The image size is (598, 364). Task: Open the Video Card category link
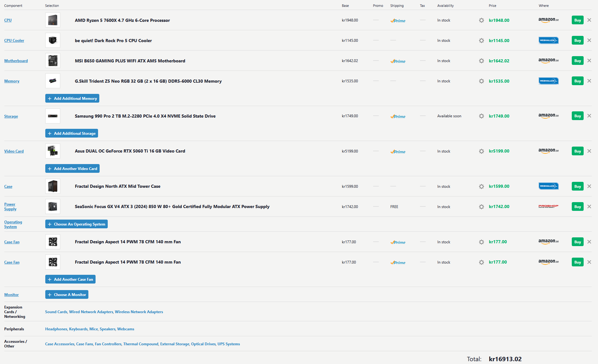pos(14,151)
